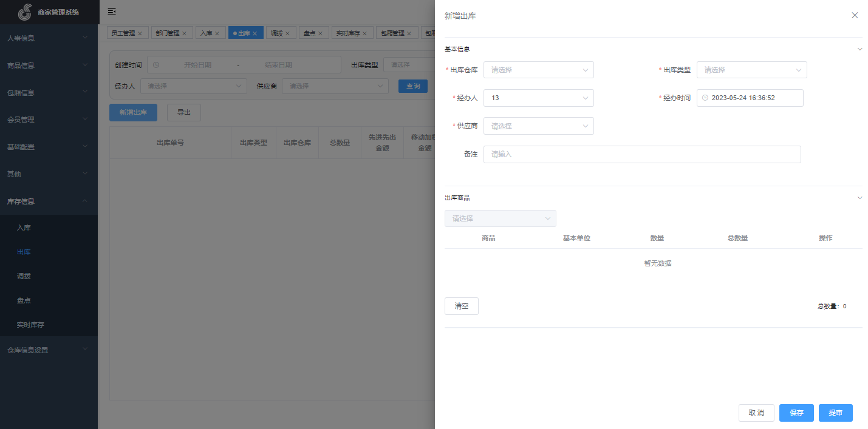Click the 结束日期 date input
This screenshot has height=429, width=868.
[279, 65]
